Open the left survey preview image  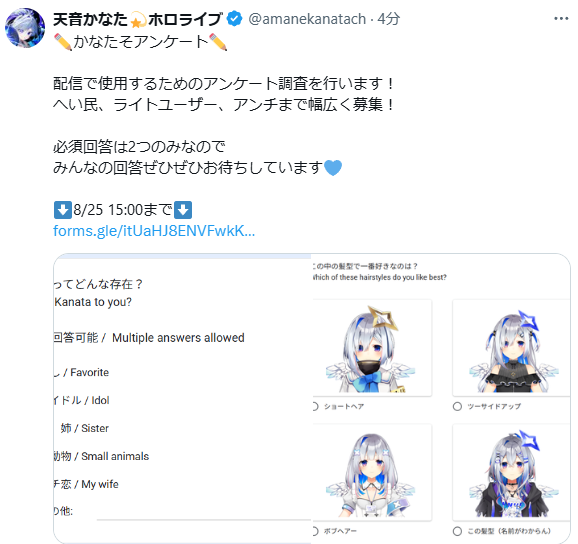point(182,398)
